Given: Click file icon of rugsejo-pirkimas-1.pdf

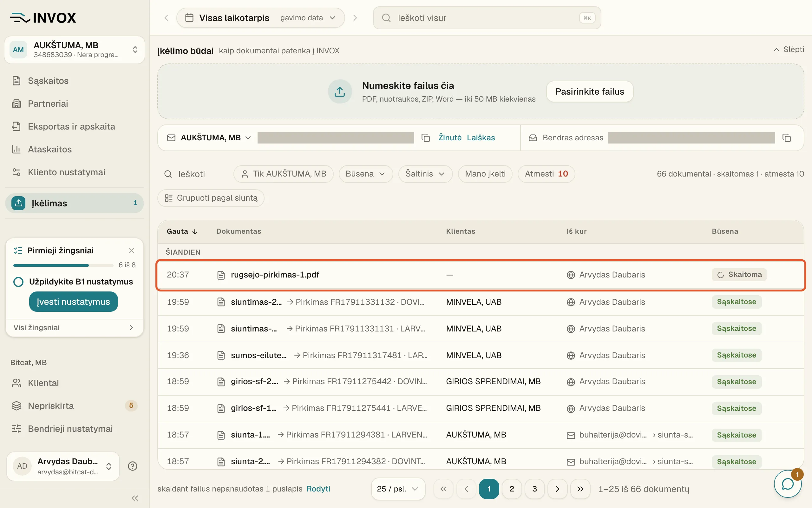Looking at the screenshot, I should (x=221, y=275).
